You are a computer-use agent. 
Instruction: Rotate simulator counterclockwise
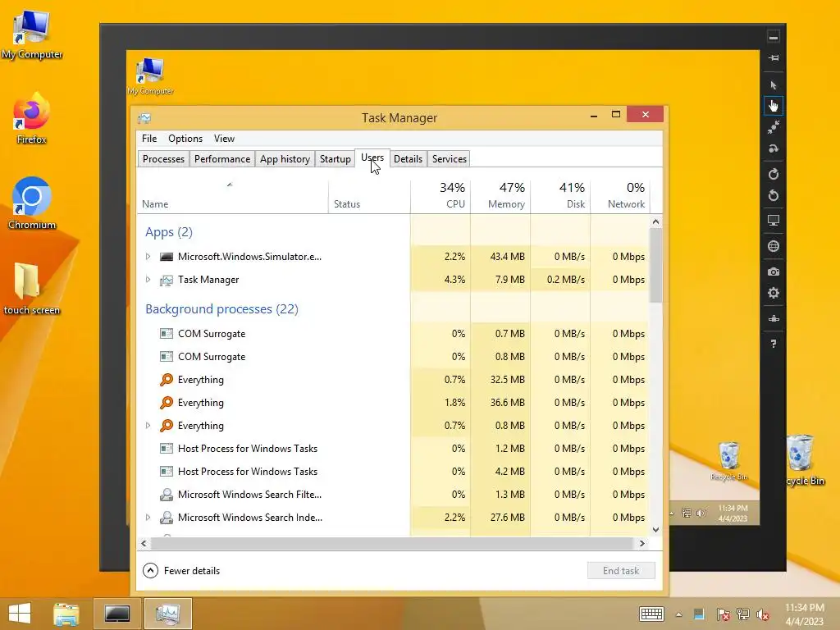click(773, 195)
